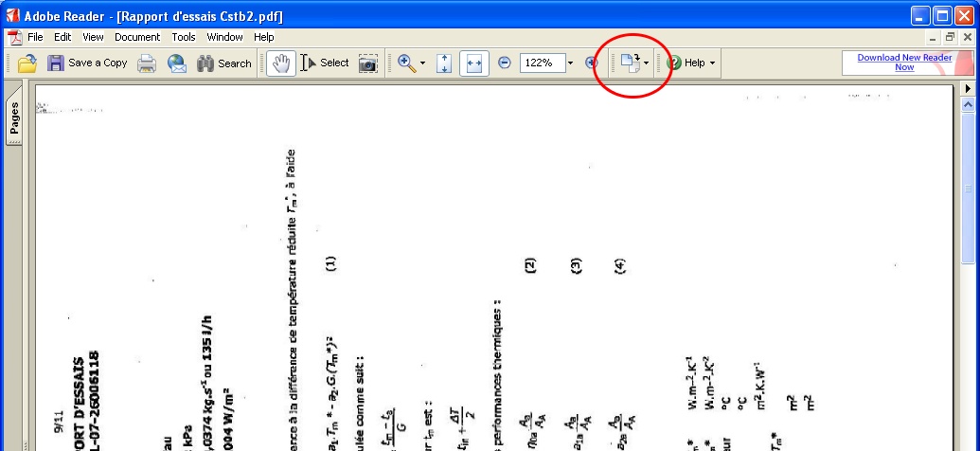Open the zoom percentage dropdown arrow
980x451 pixels.
570,63
